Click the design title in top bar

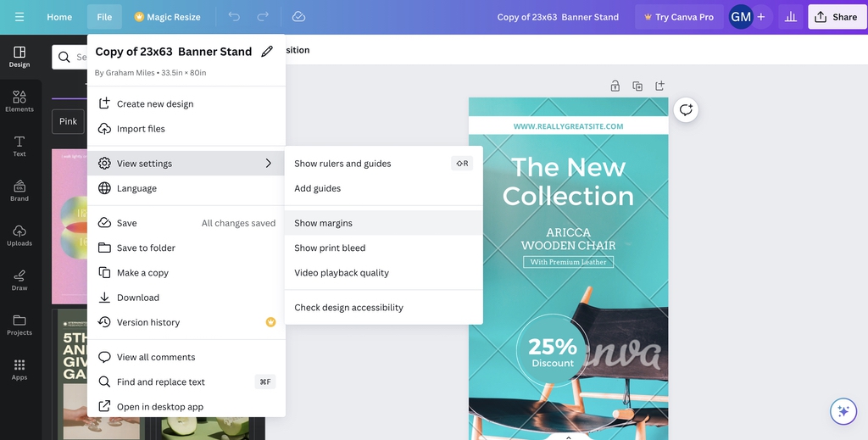tap(558, 17)
